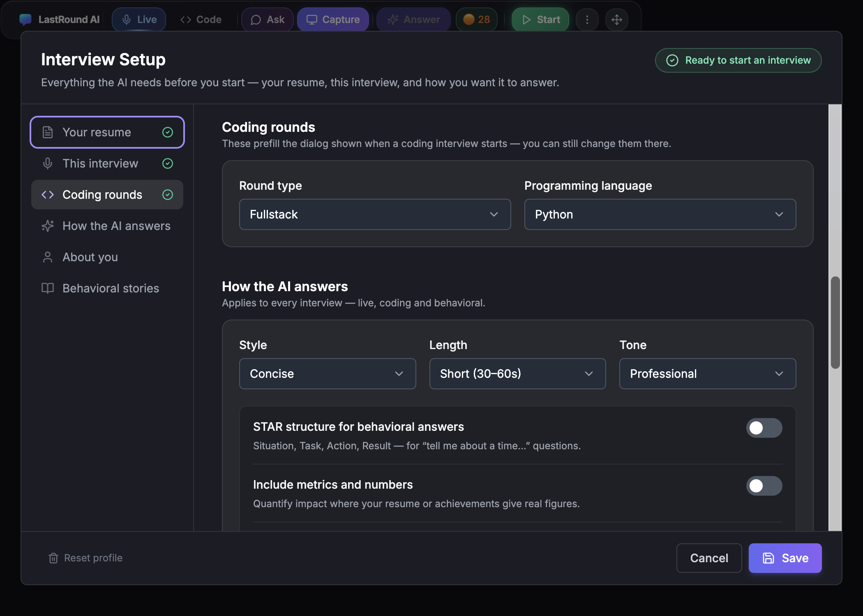Open the 28 credits coin badge
863x616 pixels.
click(477, 19)
